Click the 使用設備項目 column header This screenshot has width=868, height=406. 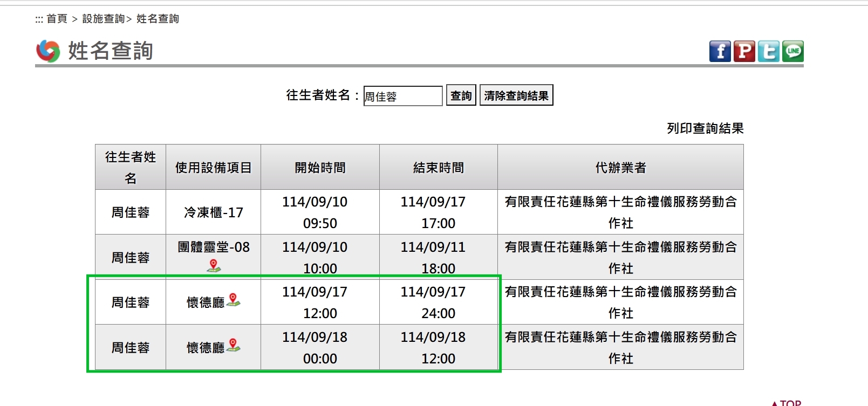point(213,168)
